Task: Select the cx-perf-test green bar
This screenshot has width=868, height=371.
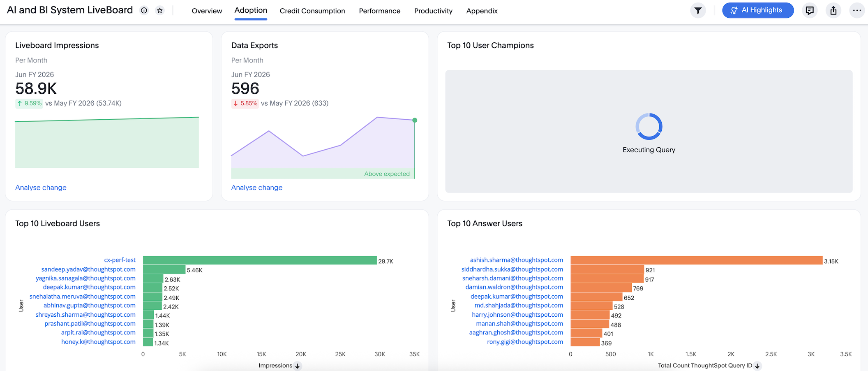Action: click(259, 260)
